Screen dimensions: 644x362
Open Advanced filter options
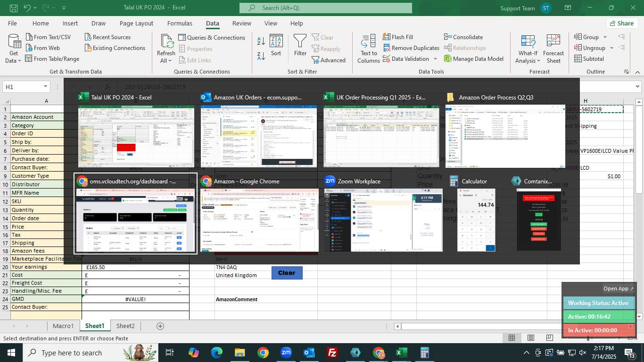pos(329,60)
